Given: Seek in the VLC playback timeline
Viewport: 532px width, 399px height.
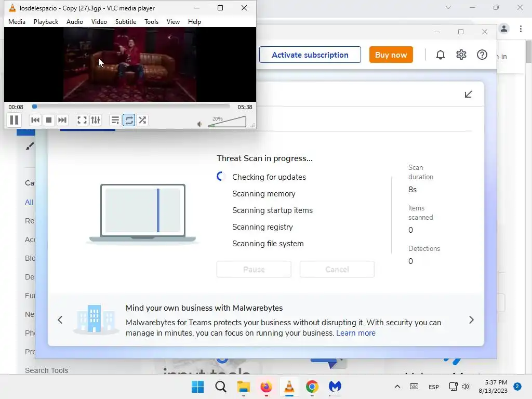Looking at the screenshot, I should tap(130, 107).
